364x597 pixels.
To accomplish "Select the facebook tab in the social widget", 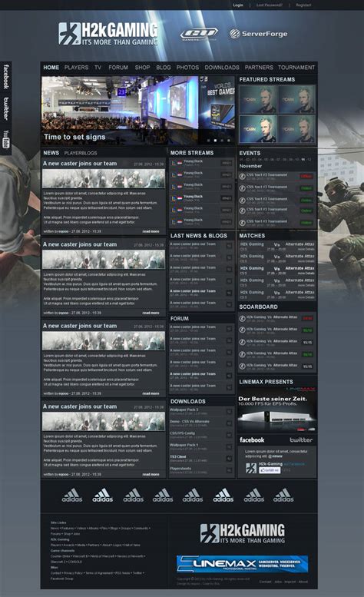I will click(x=252, y=439).
